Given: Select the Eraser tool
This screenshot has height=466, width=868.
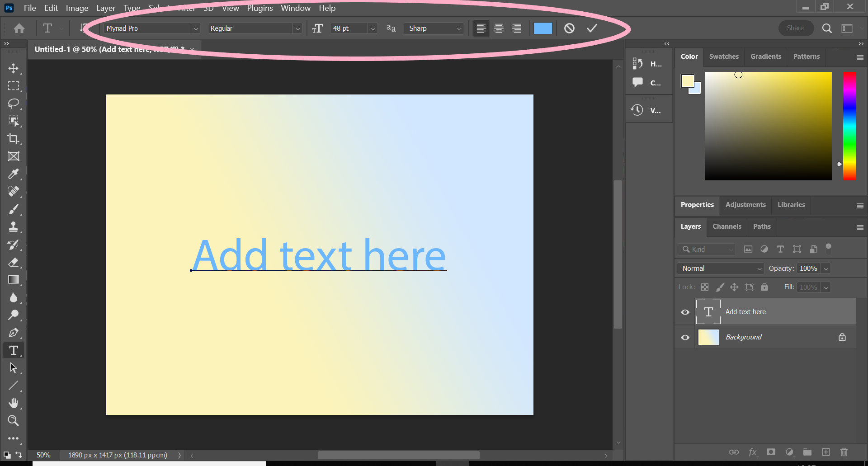Looking at the screenshot, I should [14, 262].
